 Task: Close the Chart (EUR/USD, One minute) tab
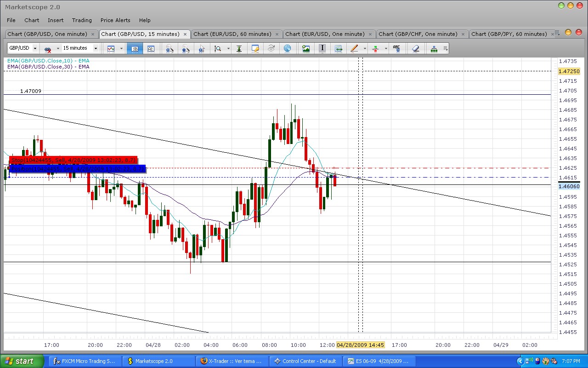[x=371, y=34]
